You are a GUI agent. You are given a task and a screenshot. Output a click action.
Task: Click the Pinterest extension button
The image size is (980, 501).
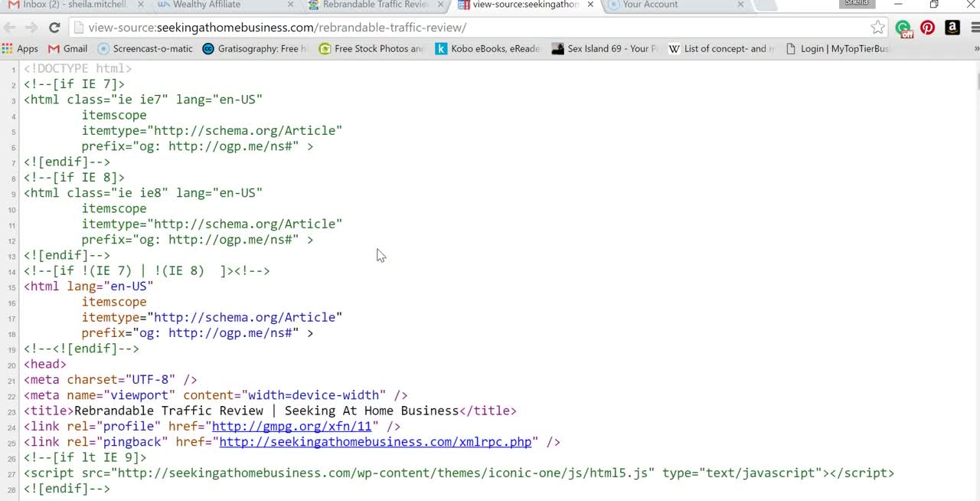[x=928, y=28]
